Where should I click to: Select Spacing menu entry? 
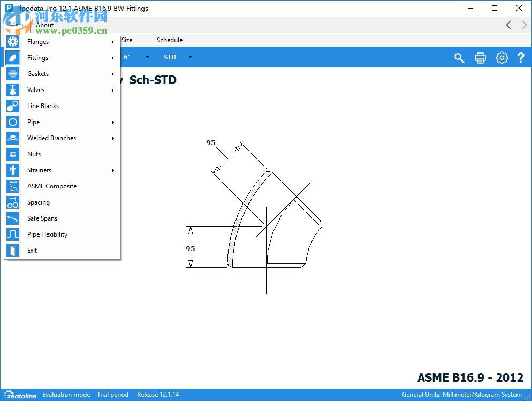pos(63,202)
